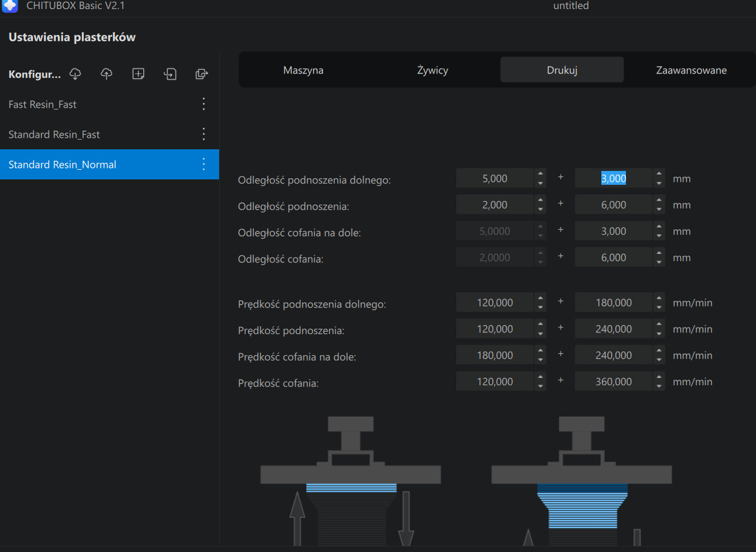This screenshot has width=756, height=552.
Task: Click the import configuration icon
Action: pyautogui.click(x=170, y=74)
